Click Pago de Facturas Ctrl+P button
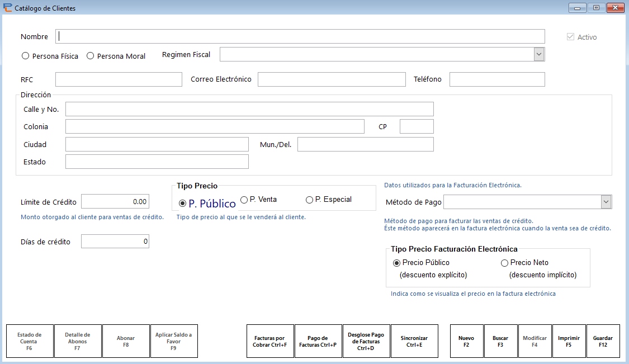 pos(318,341)
